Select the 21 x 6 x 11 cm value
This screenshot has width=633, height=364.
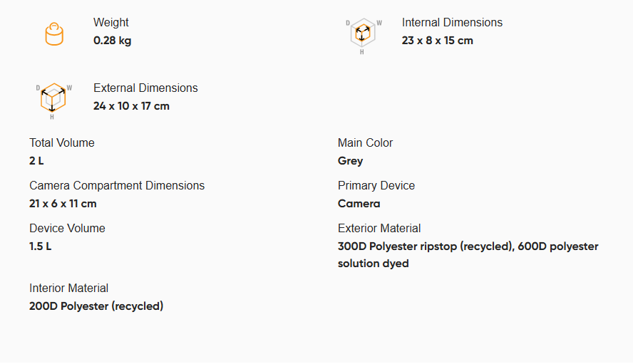point(63,204)
